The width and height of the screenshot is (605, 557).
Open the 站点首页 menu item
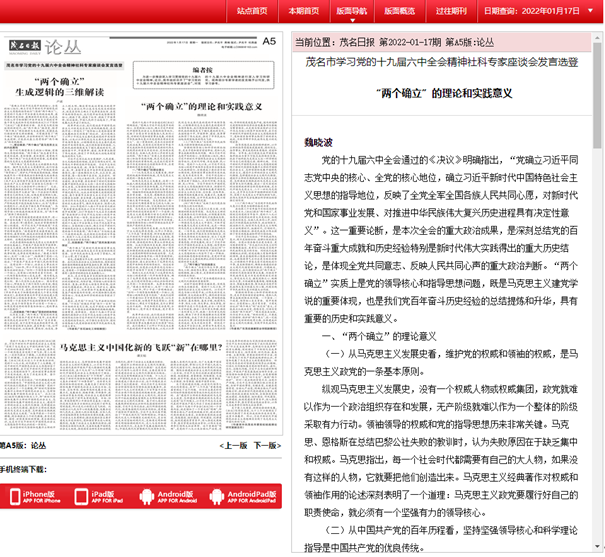point(252,11)
